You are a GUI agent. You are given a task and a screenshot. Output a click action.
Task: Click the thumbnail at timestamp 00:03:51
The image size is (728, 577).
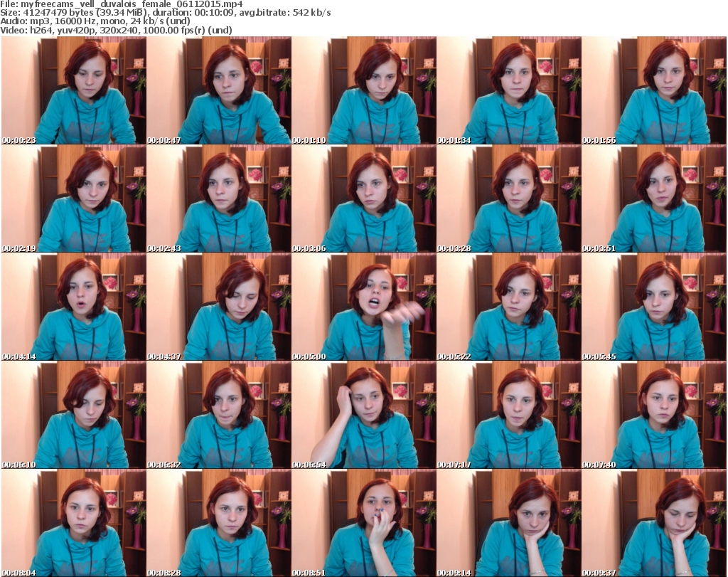coord(654,198)
